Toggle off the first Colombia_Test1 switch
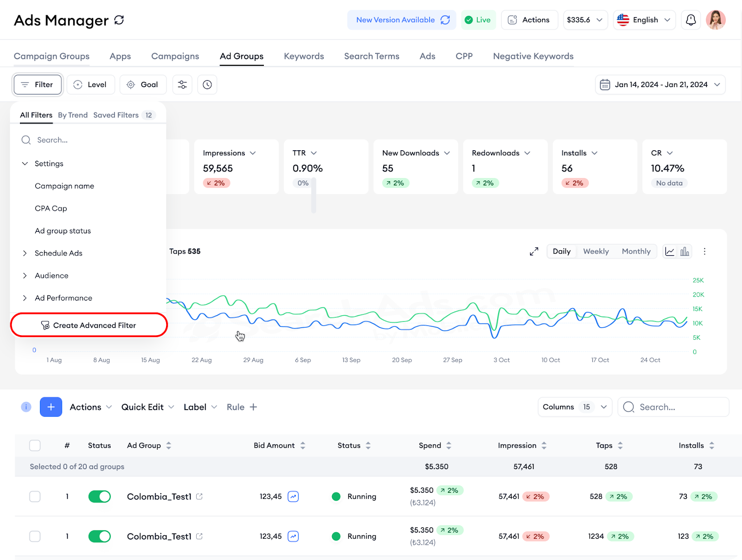This screenshot has width=742, height=560. pos(99,496)
